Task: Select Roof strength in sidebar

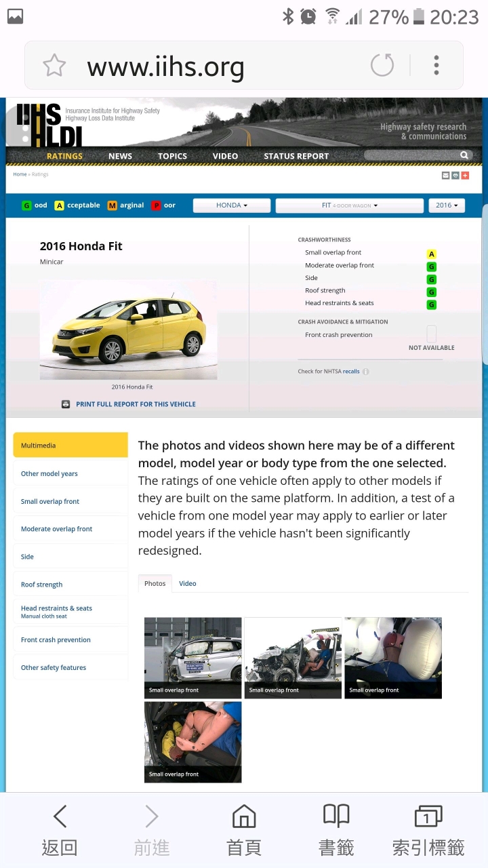Action: point(70,585)
